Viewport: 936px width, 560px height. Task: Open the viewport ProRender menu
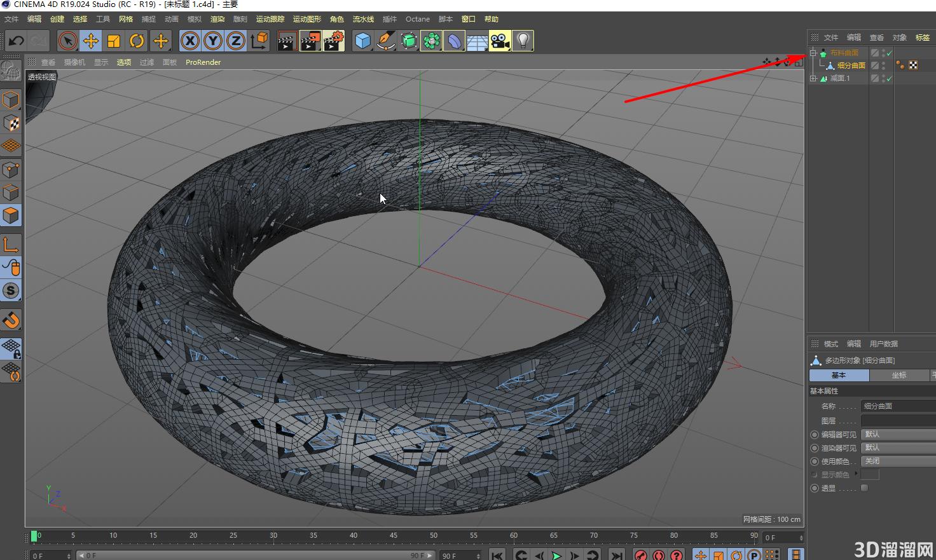(203, 62)
